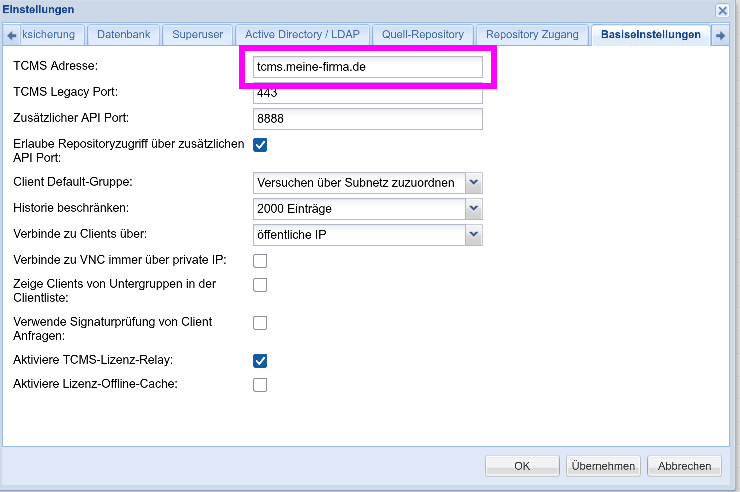Click the 'TCMS Adresse:' label
740x492 pixels.
(56, 66)
